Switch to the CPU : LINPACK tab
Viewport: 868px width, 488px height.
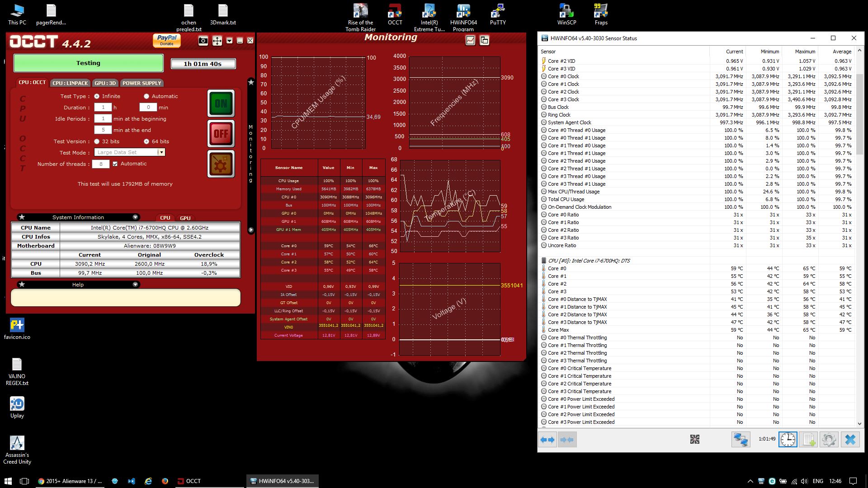click(x=70, y=83)
